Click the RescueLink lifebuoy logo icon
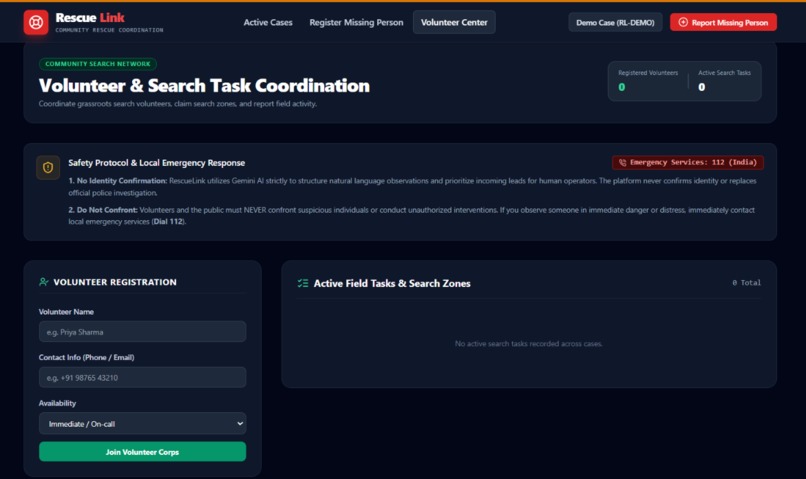Screen dimensions: 806x479 click(36, 23)
